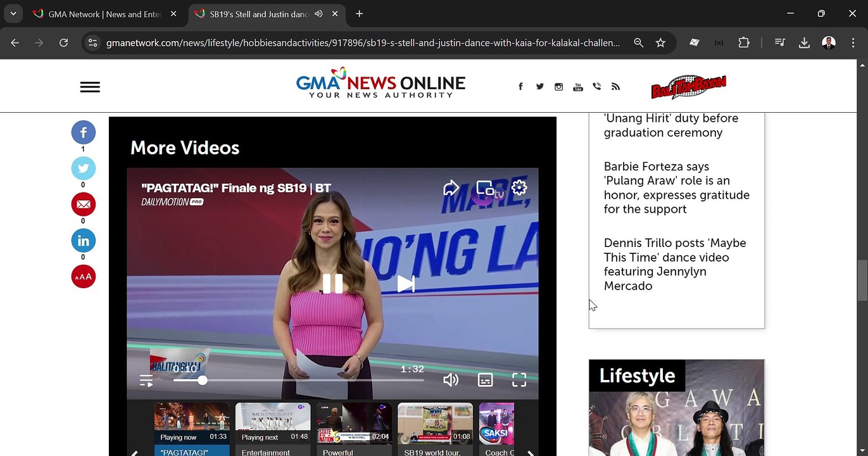Pause the playing video
This screenshot has height=456, width=868.
click(x=332, y=284)
